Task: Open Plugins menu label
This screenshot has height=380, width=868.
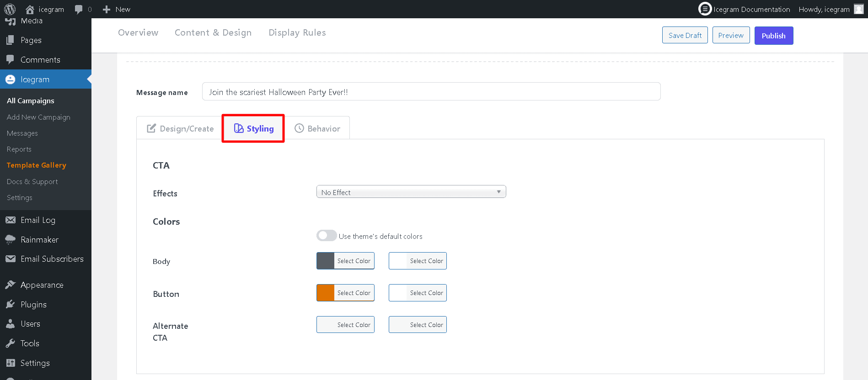Action: click(x=33, y=305)
